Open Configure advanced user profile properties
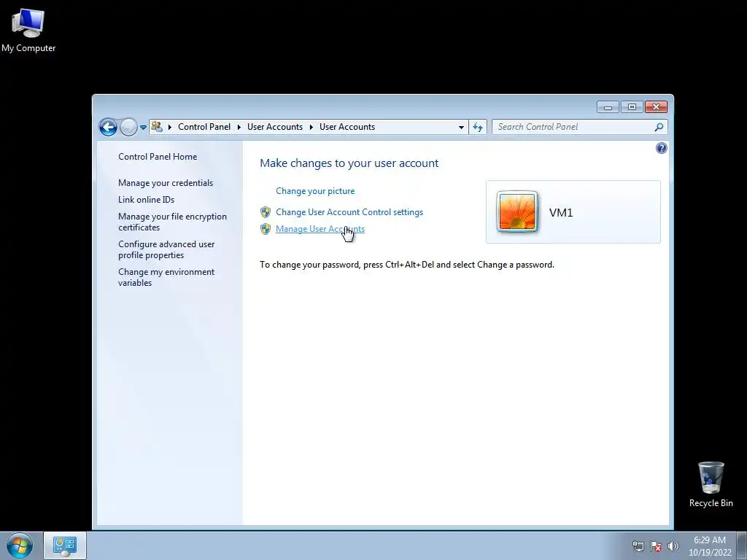Screen dimensions: 747x560 tap(166, 249)
